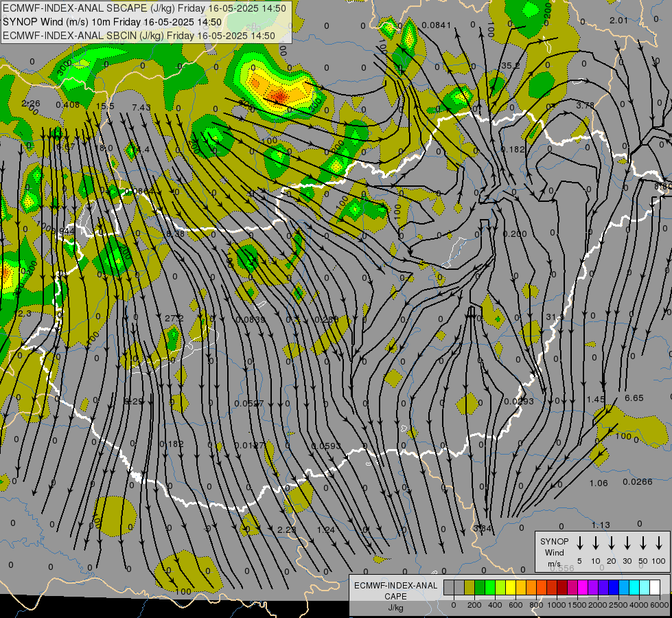Select the magenta swatch in CAPE legend
The width and height of the screenshot is (672, 618).
tap(583, 588)
